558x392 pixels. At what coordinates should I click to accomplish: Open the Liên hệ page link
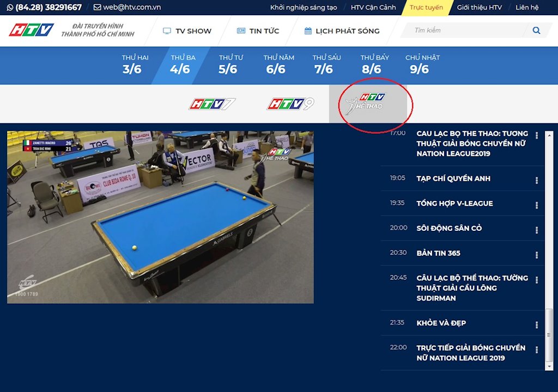526,8
